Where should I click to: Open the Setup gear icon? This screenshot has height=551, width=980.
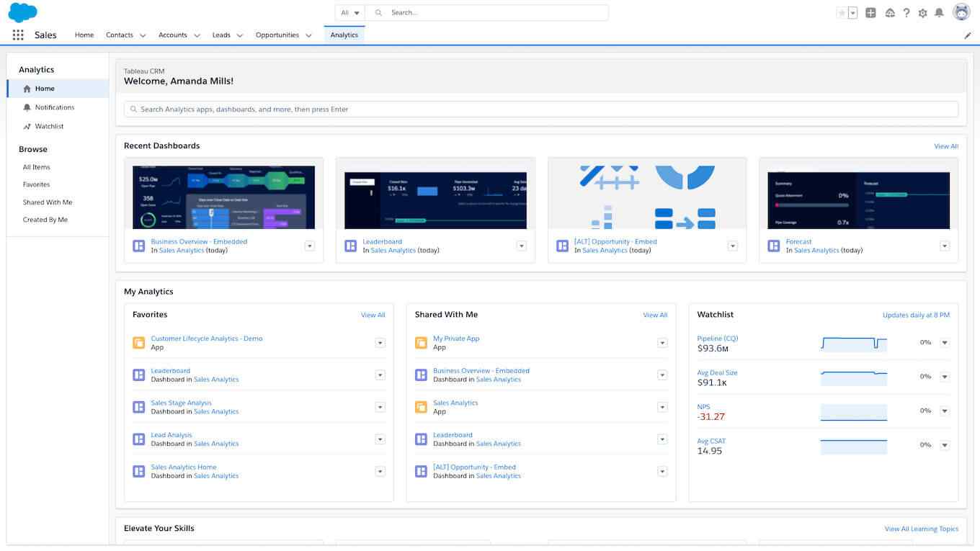922,13
